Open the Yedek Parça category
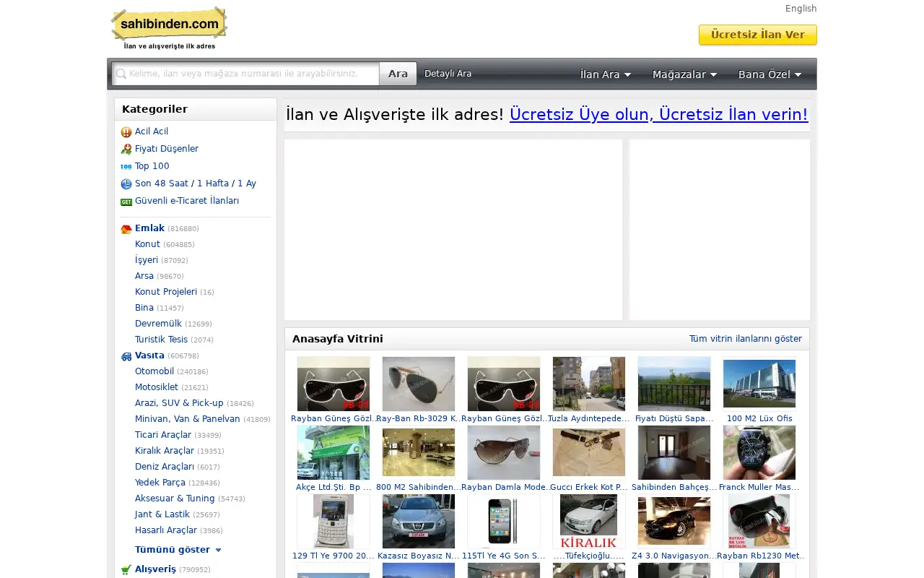This screenshot has width=924, height=578. click(x=160, y=483)
